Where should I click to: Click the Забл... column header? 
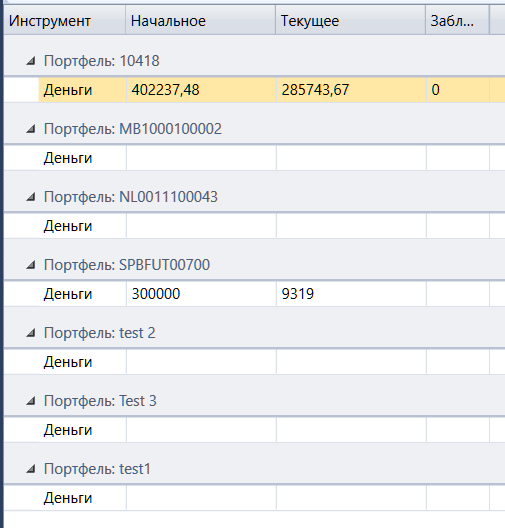458,21
